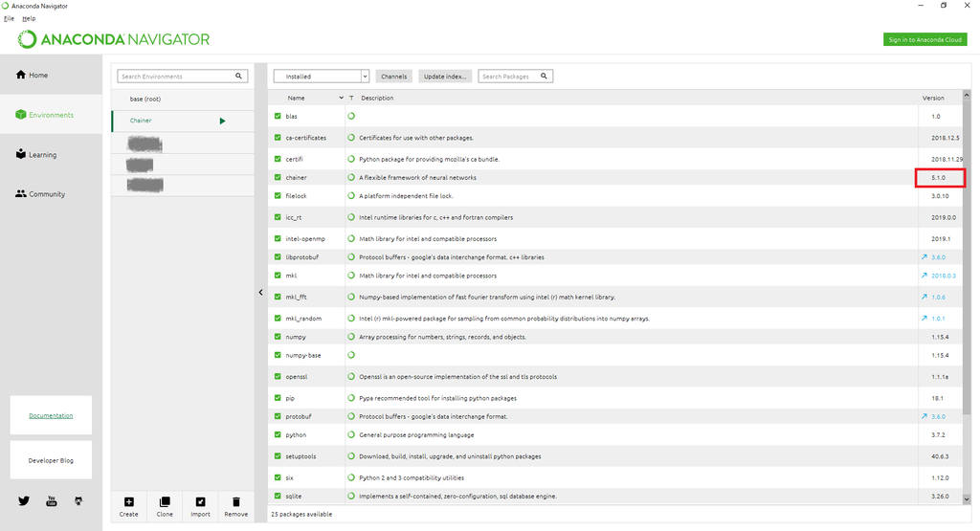Click the Import environment icon
980x531 pixels.
tap(200, 501)
